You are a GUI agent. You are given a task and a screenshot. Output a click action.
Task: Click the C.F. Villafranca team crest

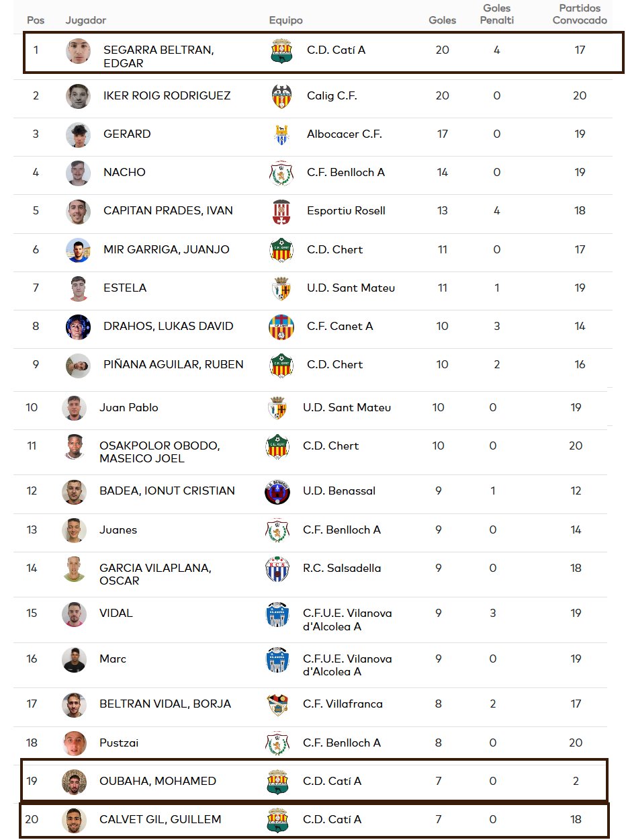pyautogui.click(x=277, y=704)
